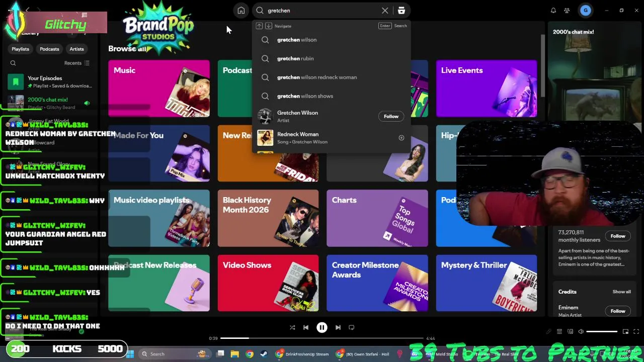644x362 pixels.
Task: Click the Redneck Woman album art thumbnail
Action: [x=265, y=138]
